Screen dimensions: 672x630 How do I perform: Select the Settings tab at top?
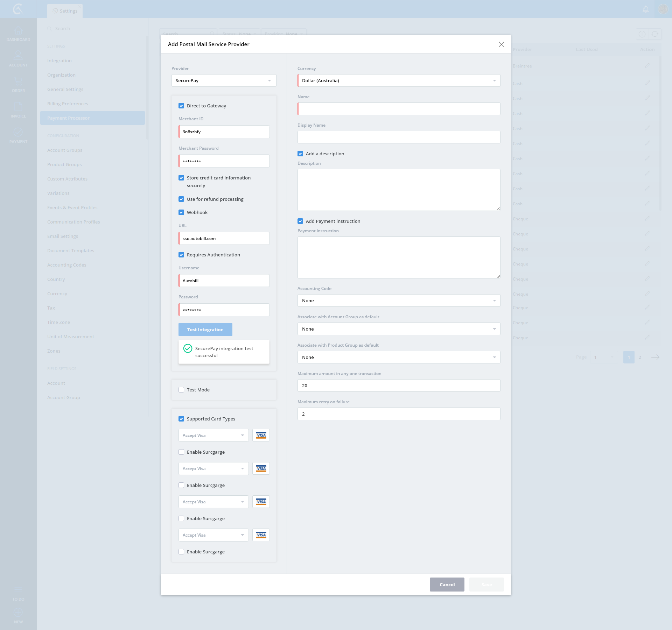pos(65,11)
